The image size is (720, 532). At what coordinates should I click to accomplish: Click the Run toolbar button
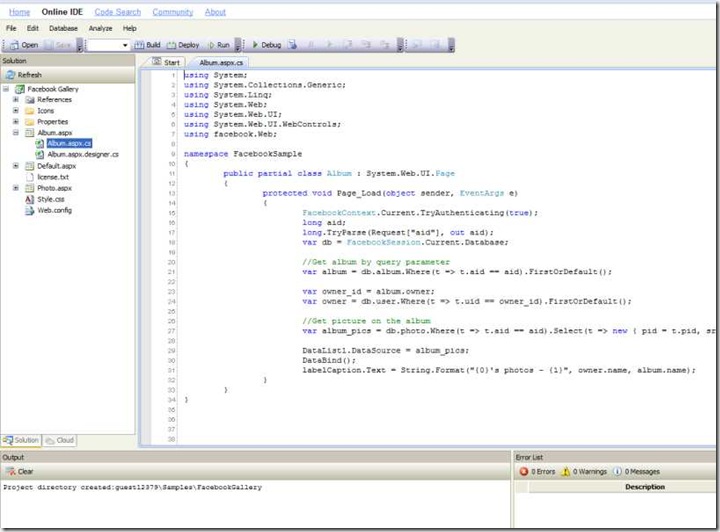[219, 45]
